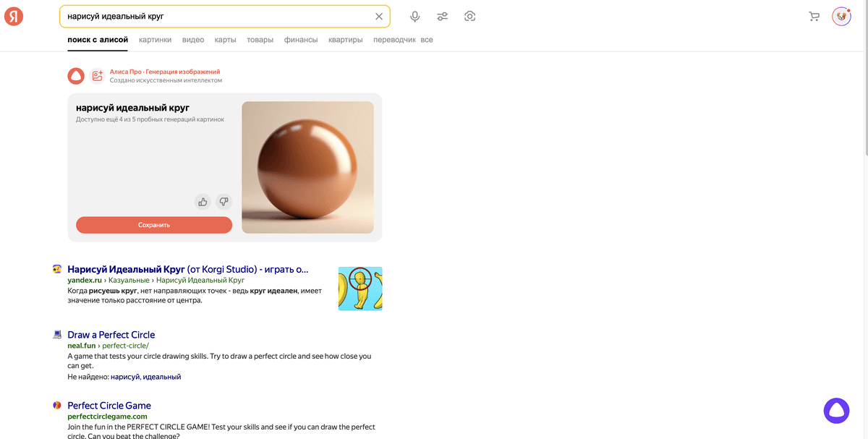Open search settings sliders icon

443,16
